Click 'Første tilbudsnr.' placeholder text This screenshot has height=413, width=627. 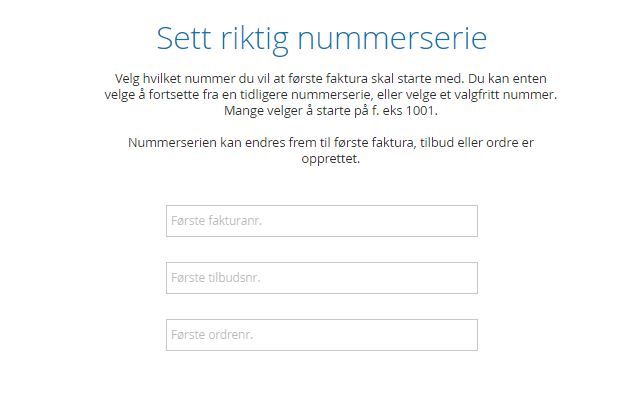[216, 277]
